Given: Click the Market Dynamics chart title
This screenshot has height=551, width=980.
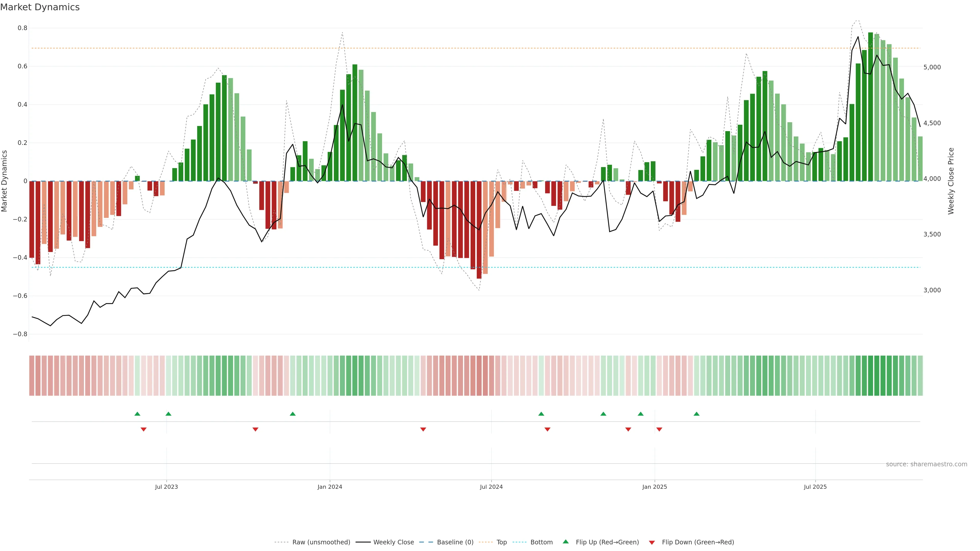Looking at the screenshot, I should [40, 7].
